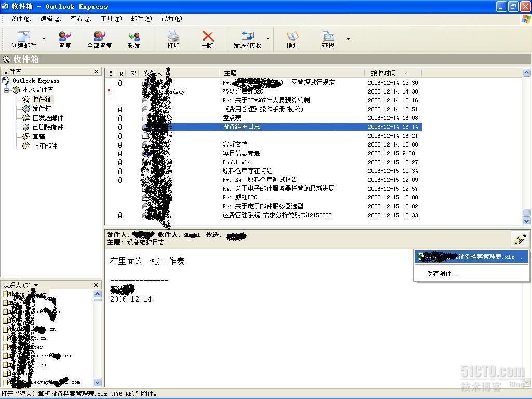Choose 保存附件... from attachment menu
Viewport: 532px width, 399px height.
[x=443, y=273]
